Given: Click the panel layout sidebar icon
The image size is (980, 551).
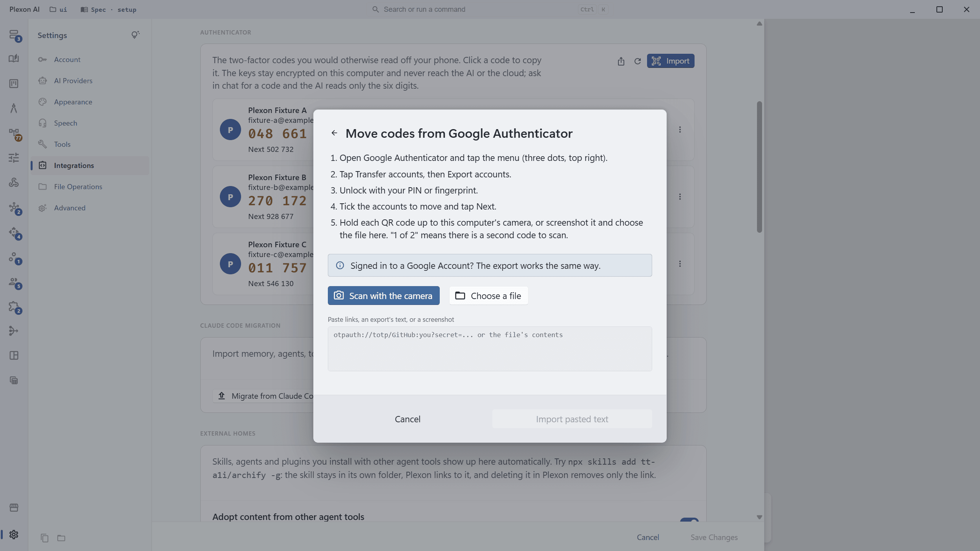Looking at the screenshot, I should click(14, 356).
